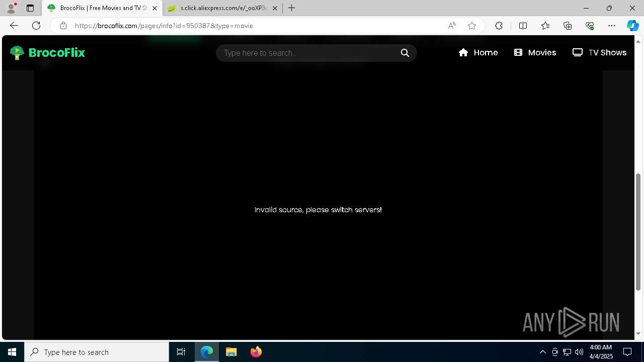
Task: Show hidden system tray icons
Action: pyautogui.click(x=543, y=352)
